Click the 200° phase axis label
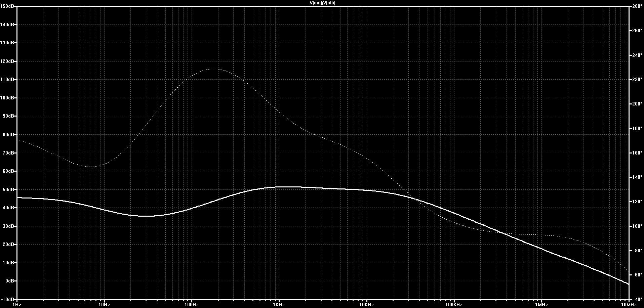 (637, 104)
